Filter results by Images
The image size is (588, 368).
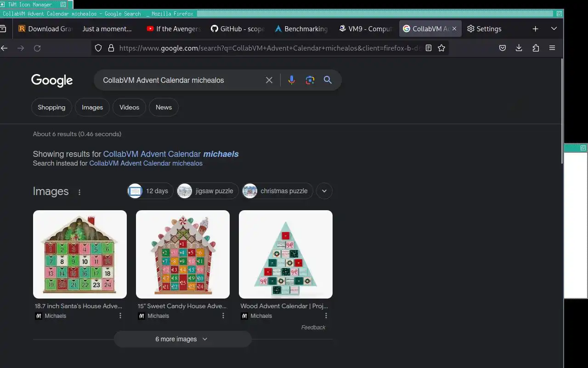click(x=92, y=107)
